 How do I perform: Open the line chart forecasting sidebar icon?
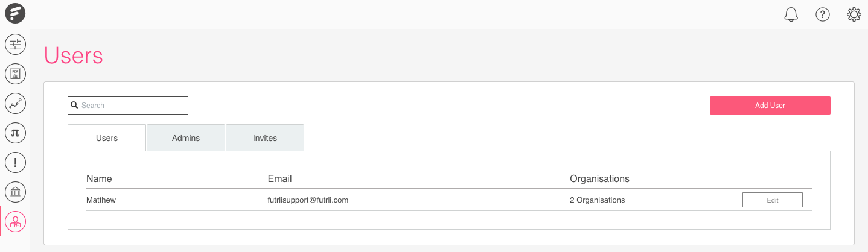pyautogui.click(x=15, y=103)
